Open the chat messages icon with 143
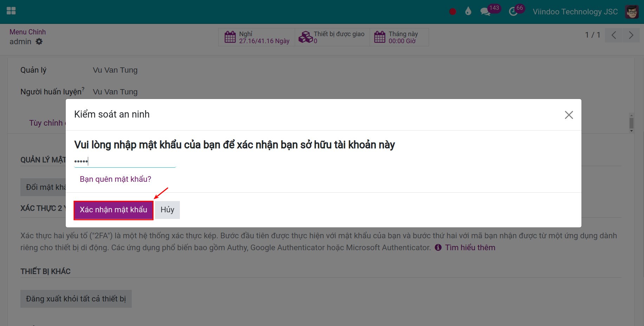This screenshot has height=326, width=644. 485,12
